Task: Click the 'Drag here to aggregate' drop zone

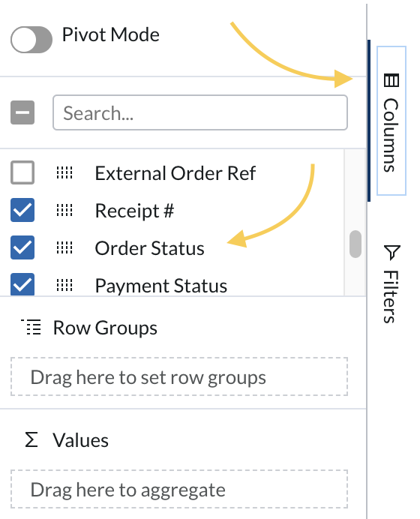Action: tap(179, 489)
